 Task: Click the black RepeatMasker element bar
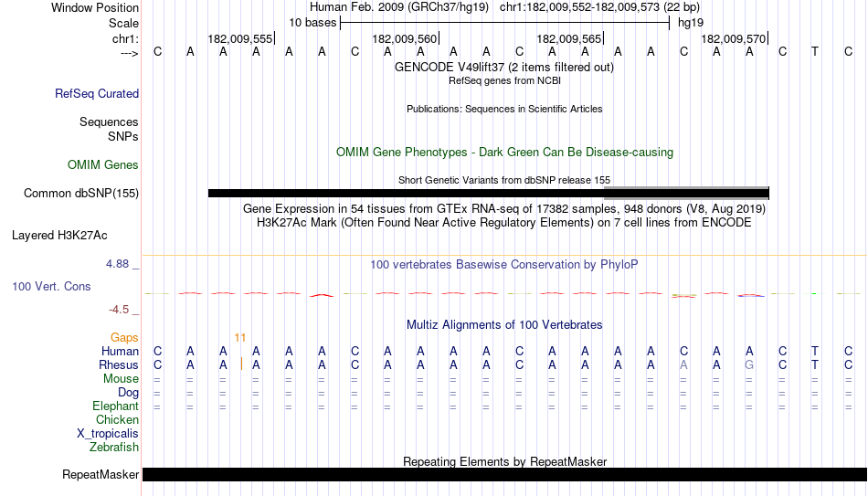point(505,474)
